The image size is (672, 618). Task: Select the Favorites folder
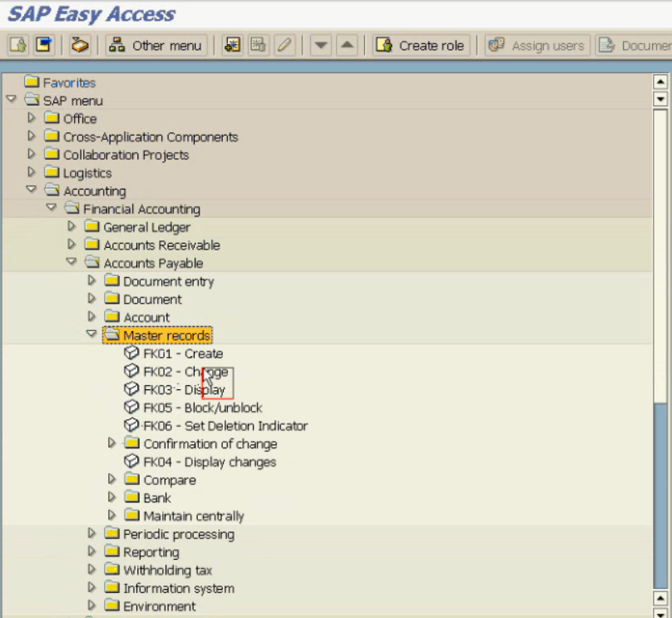pos(60,82)
